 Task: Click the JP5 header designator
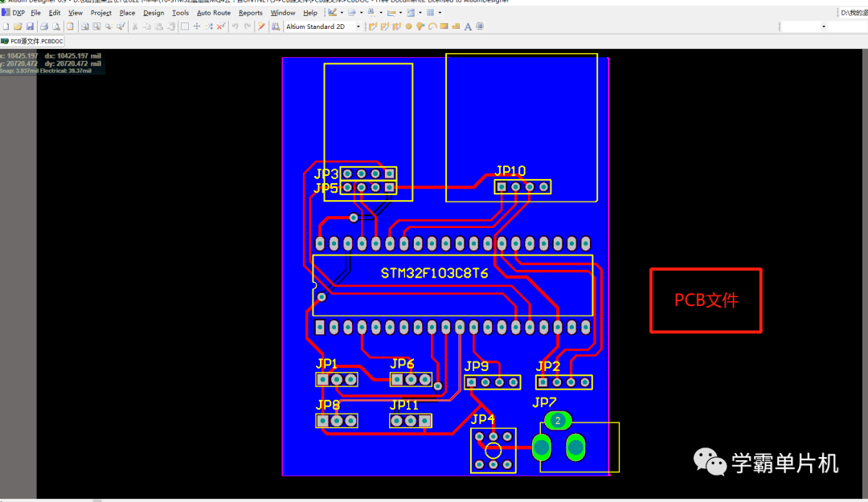point(325,188)
